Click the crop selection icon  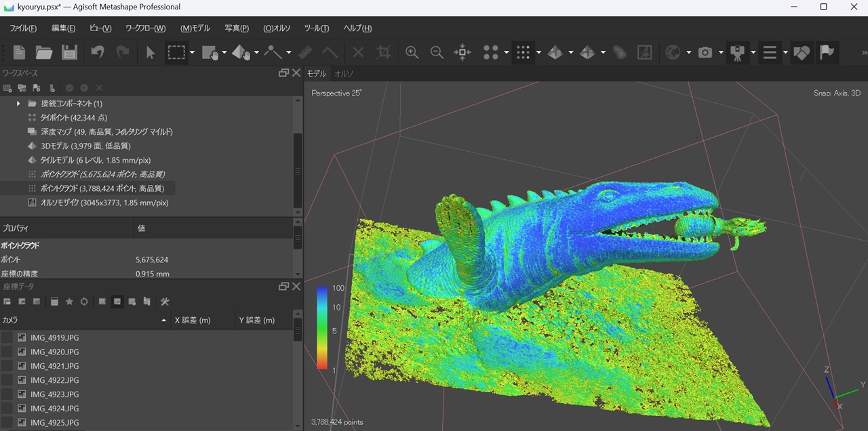[384, 52]
